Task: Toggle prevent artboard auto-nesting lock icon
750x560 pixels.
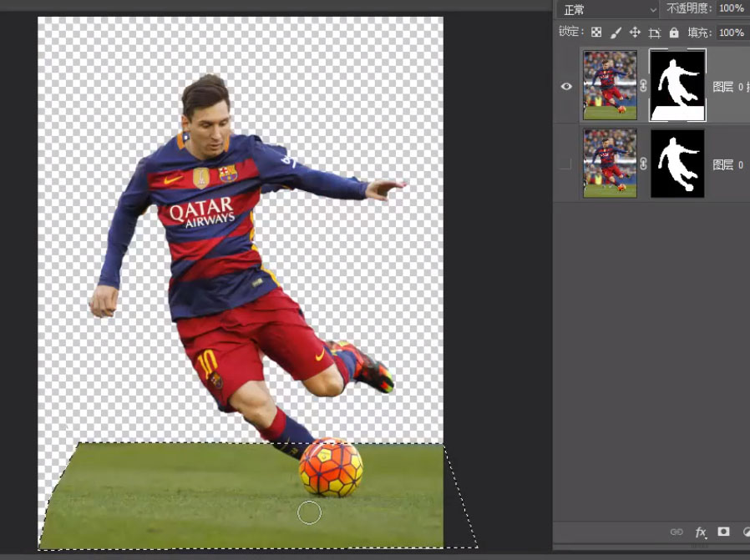Action: 654,33
